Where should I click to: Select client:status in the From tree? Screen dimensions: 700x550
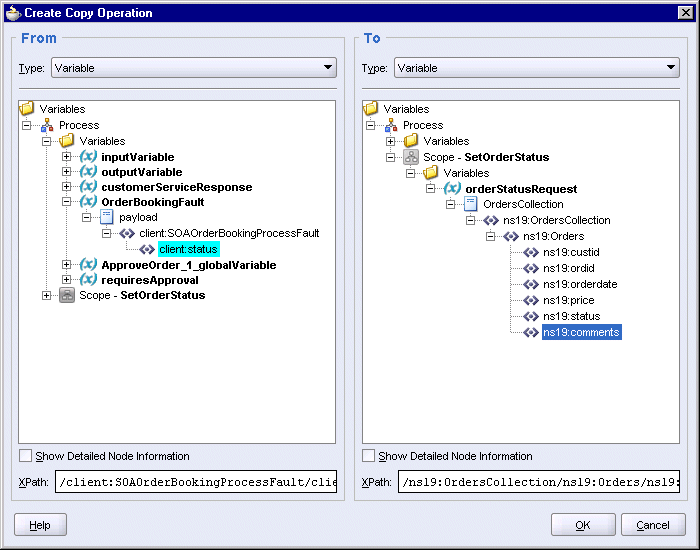pyautogui.click(x=188, y=249)
